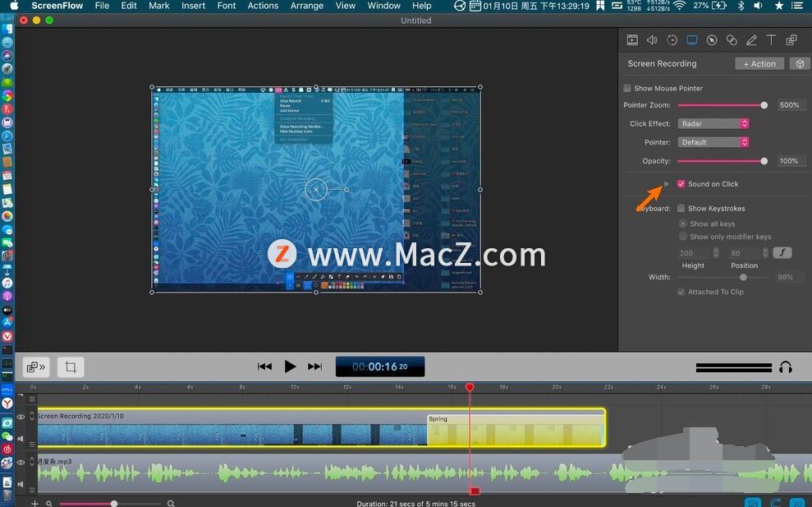Click the speaker icon on the mp3 track

(21, 484)
